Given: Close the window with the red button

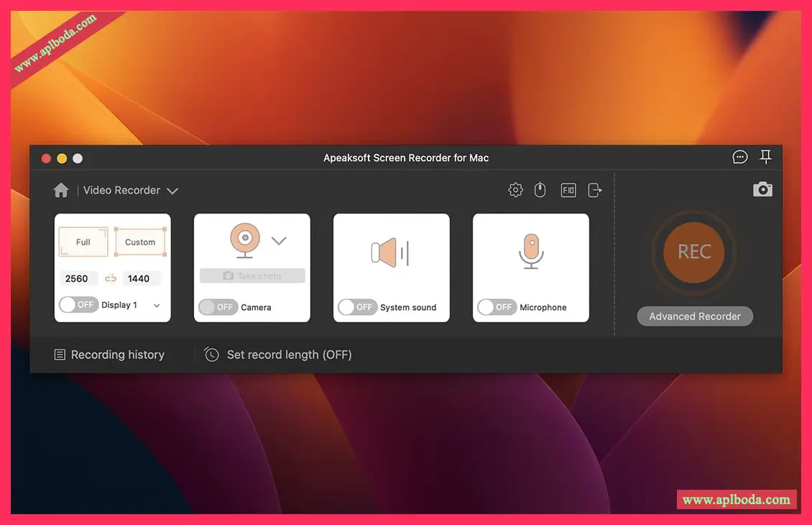Looking at the screenshot, I should 46,159.
